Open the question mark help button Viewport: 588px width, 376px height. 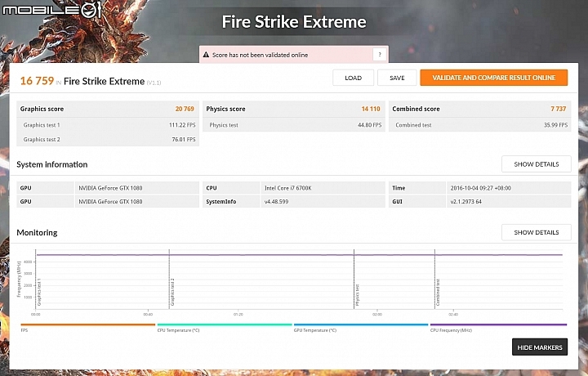coord(380,55)
